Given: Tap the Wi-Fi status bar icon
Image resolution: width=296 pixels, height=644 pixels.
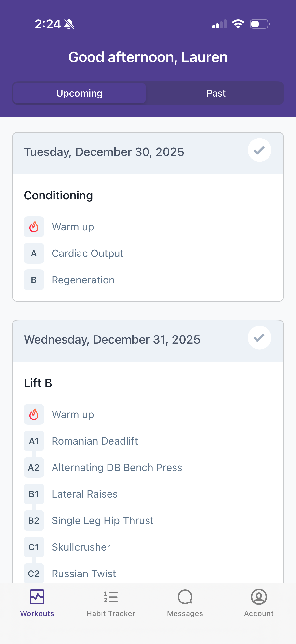Looking at the screenshot, I should 238,24.
